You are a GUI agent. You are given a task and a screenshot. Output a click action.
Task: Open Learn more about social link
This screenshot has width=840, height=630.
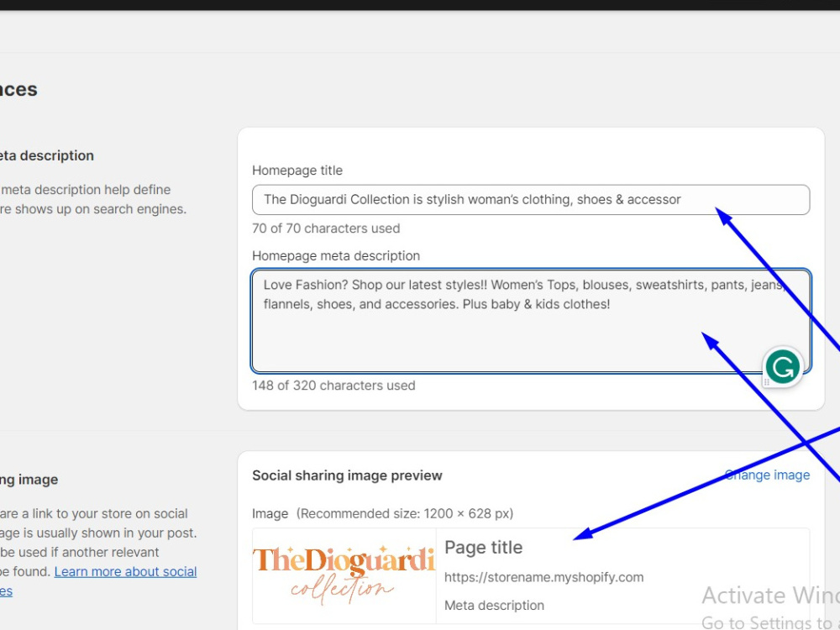click(125, 571)
